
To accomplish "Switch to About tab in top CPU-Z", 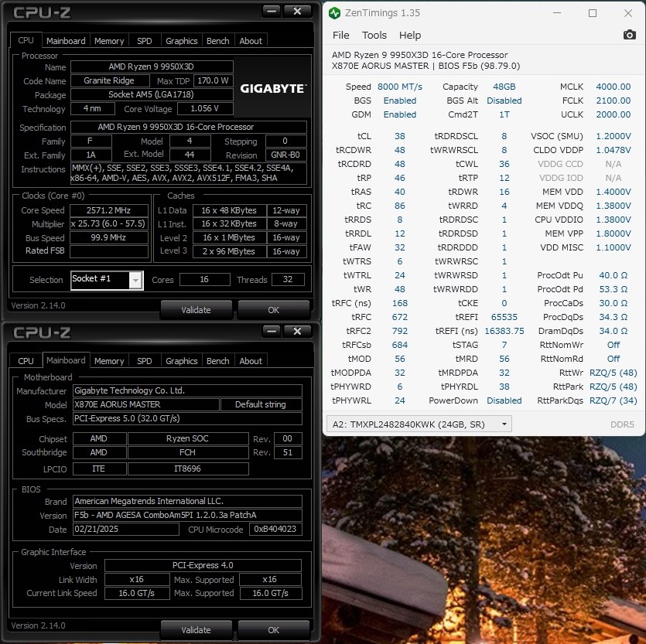I will pyautogui.click(x=251, y=41).
